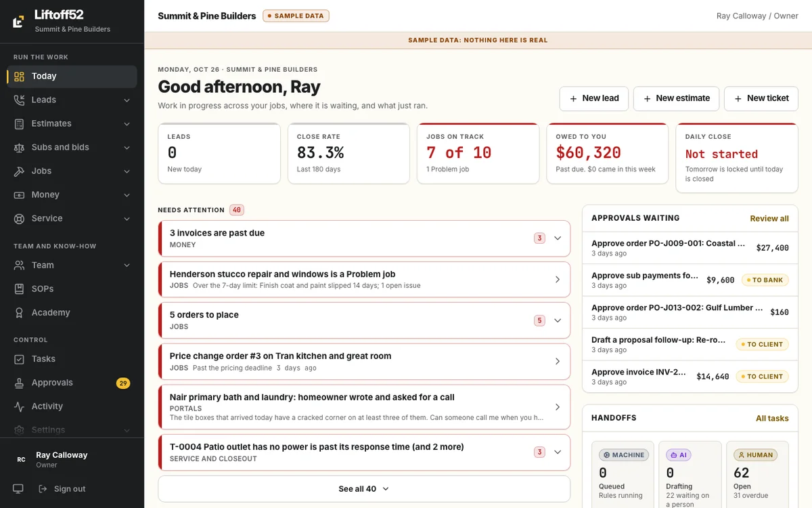Image resolution: width=812 pixels, height=508 pixels.
Task: Click the Money banknote icon
Action: pyautogui.click(x=19, y=195)
